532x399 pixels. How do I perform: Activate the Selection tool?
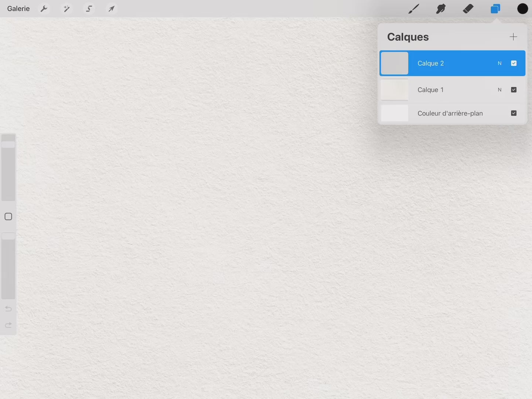[89, 8]
